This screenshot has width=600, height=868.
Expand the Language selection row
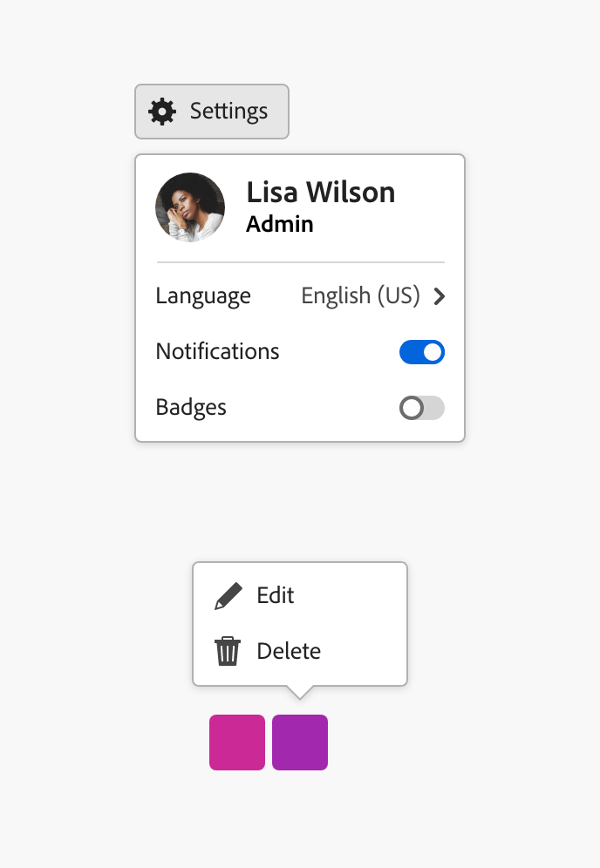coord(301,295)
